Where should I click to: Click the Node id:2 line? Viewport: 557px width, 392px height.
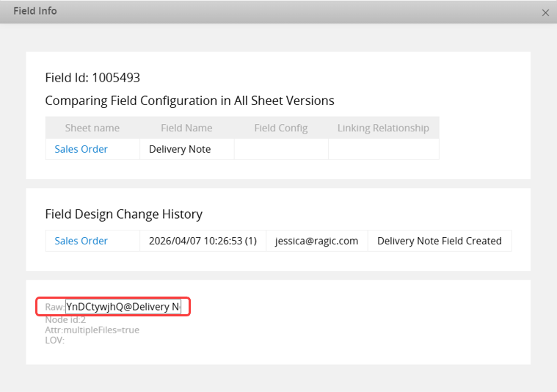pyautogui.click(x=65, y=319)
